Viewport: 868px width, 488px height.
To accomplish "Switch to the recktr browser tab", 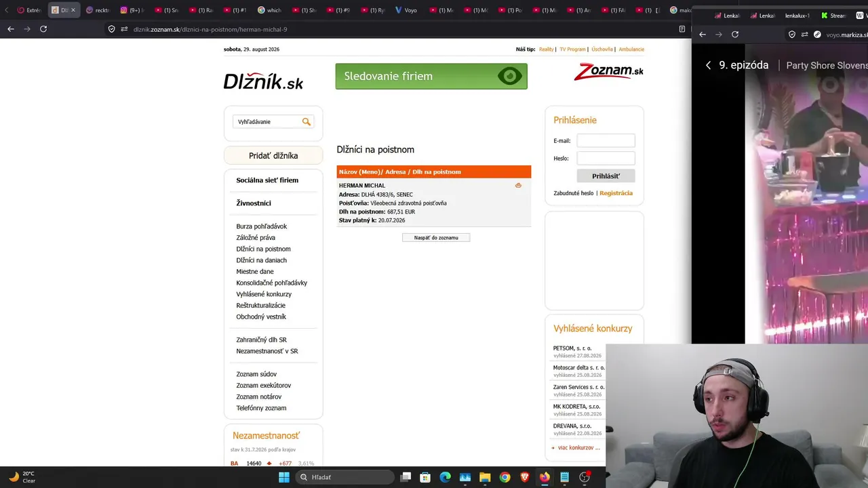I will 98,10.
